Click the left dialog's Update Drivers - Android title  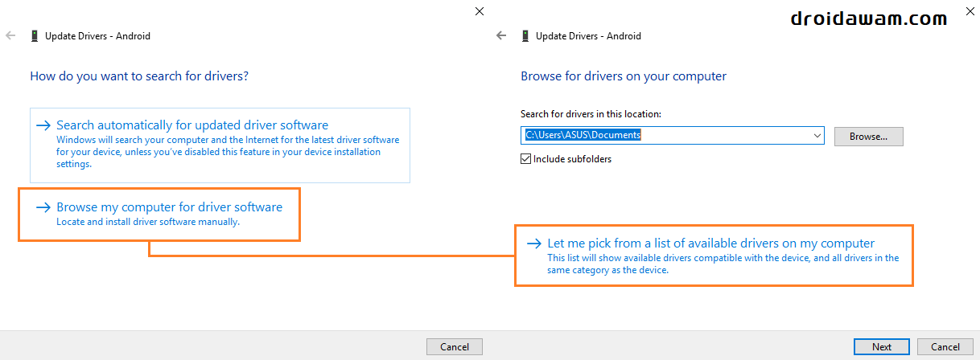click(97, 36)
